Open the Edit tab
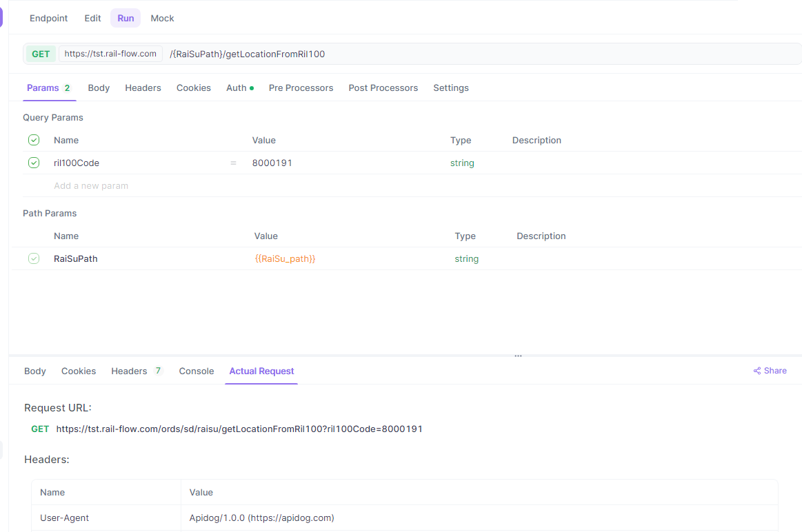802x532 pixels. point(92,19)
